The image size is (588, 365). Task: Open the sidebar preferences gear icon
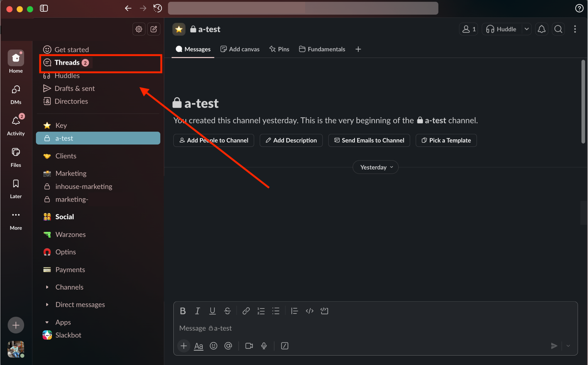coord(139,29)
